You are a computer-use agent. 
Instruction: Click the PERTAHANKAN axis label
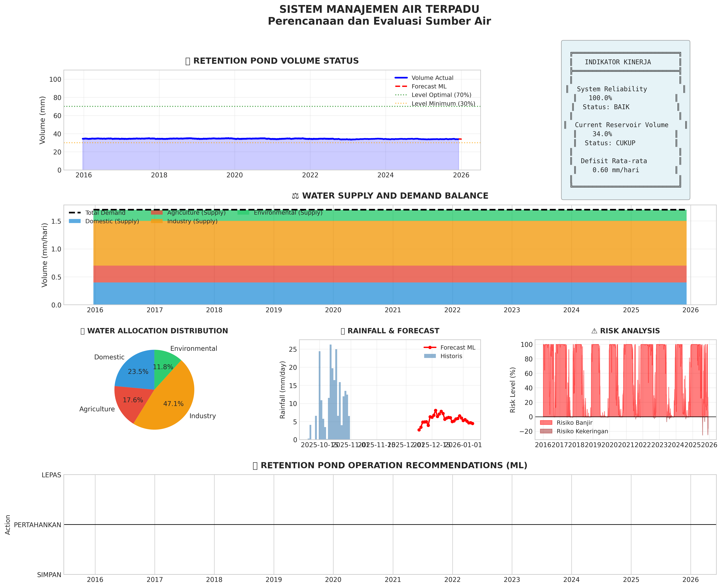point(38,525)
